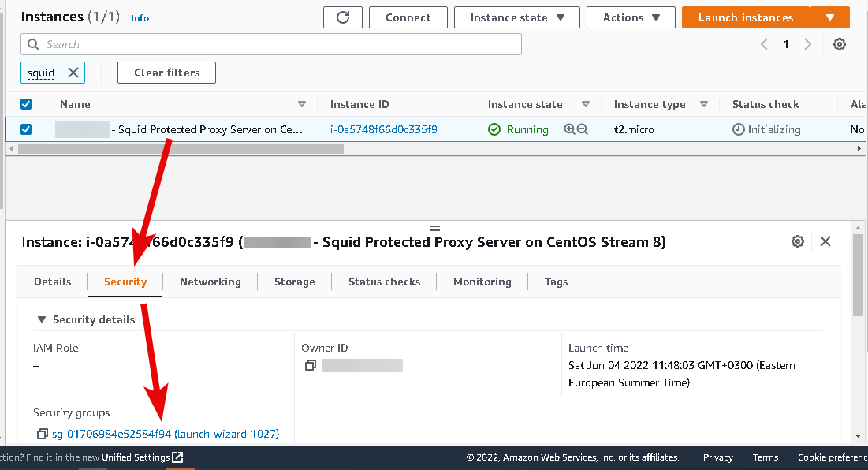This screenshot has width=868, height=470.
Task: Click the squid filter token text
Action: [41, 73]
